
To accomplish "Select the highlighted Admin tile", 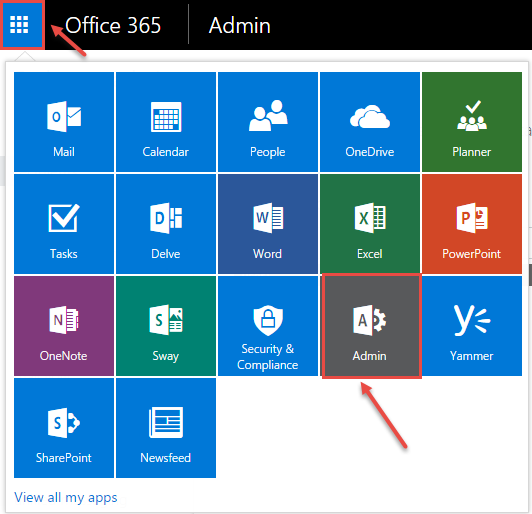I will 372,326.
